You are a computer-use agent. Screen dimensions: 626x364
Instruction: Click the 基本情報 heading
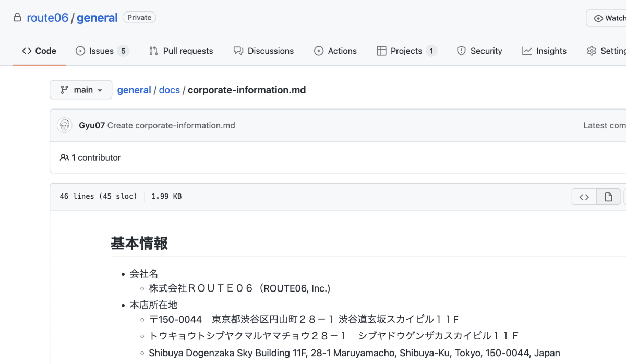click(x=139, y=243)
